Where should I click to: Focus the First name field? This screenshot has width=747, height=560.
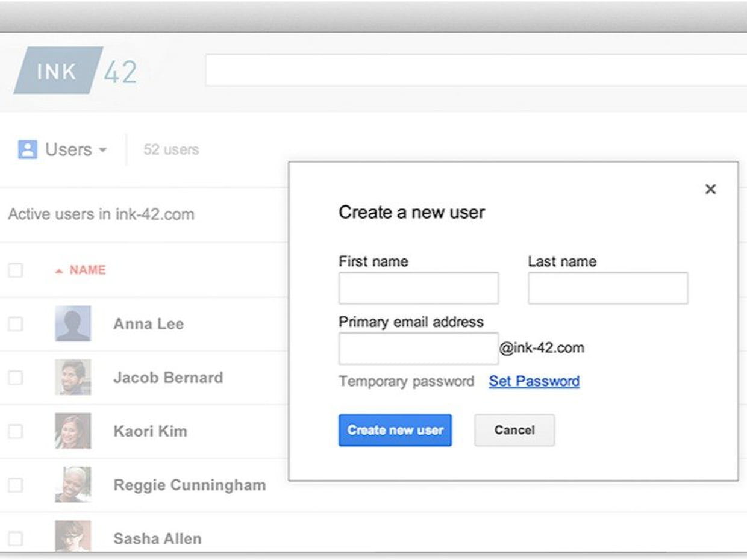[x=418, y=288]
